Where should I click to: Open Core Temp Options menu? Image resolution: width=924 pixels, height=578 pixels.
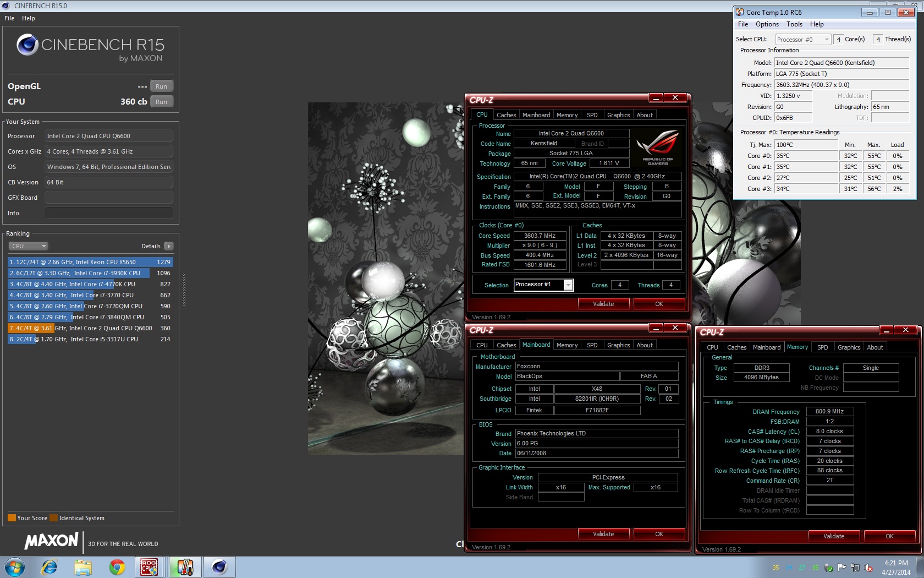coord(767,24)
